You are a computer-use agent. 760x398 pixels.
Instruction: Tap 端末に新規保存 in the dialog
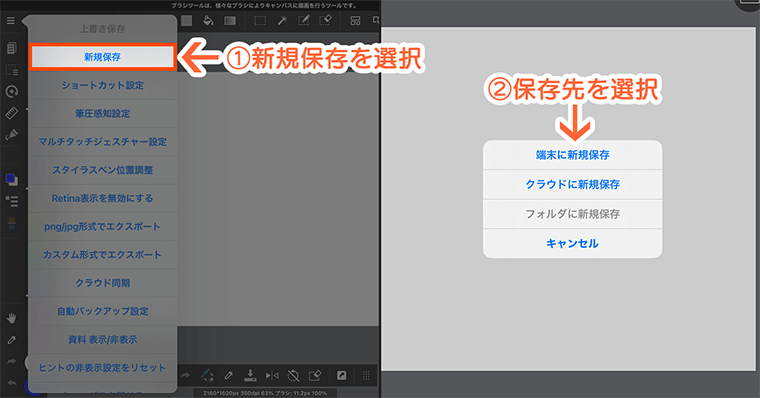[572, 155]
